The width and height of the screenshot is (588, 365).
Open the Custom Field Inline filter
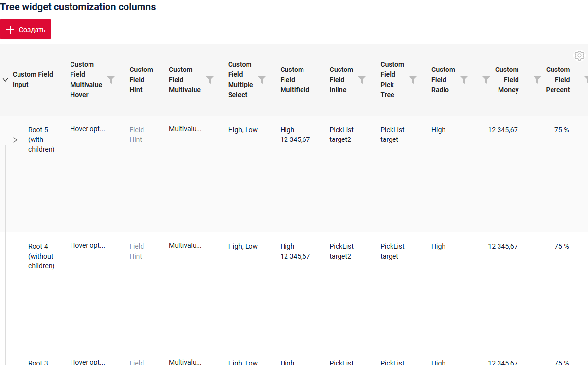(362, 79)
